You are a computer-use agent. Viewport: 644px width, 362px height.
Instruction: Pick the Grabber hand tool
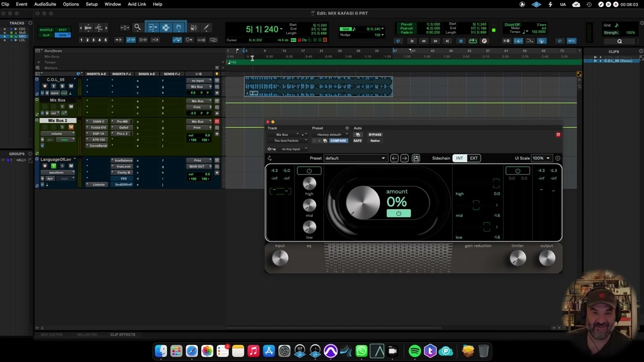pos(179,28)
